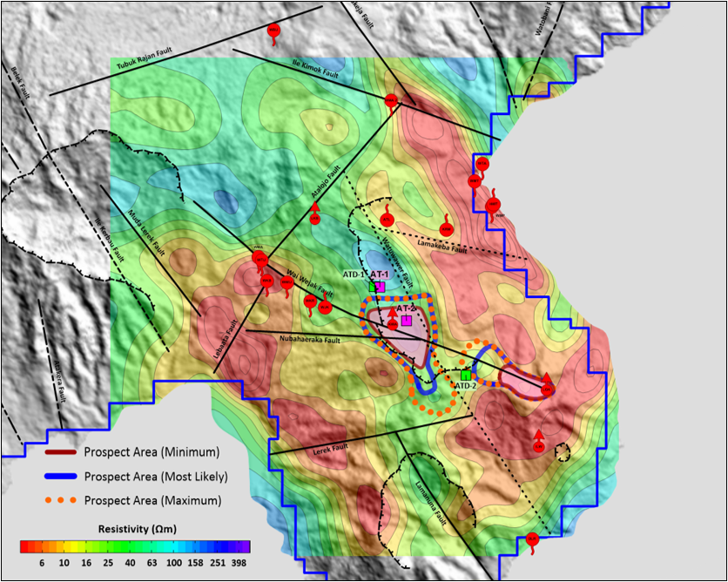Select the red fumarole marker beside Atalojo Fault
Screen dimensions: 728x582
click(x=315, y=217)
